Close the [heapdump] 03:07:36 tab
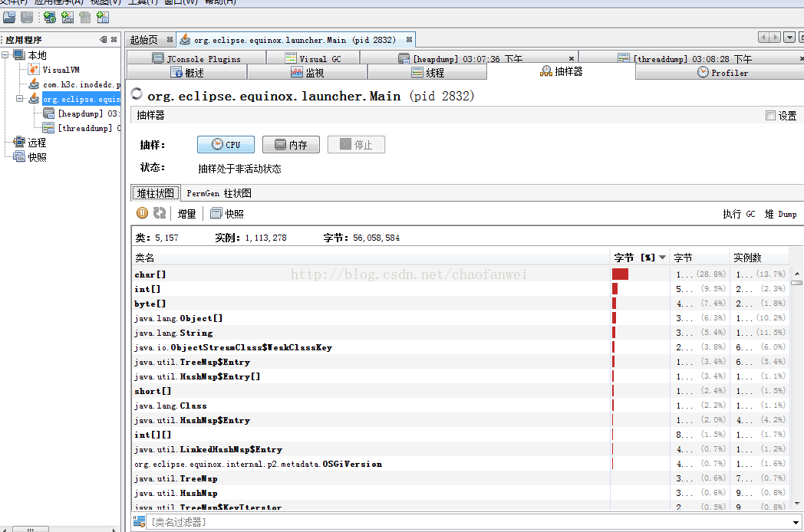Image resolution: width=804 pixels, height=532 pixels. 572,58
